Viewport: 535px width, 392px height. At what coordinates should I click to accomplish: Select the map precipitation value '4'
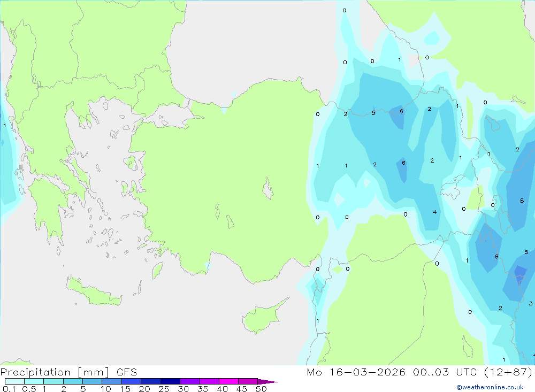[434, 212]
